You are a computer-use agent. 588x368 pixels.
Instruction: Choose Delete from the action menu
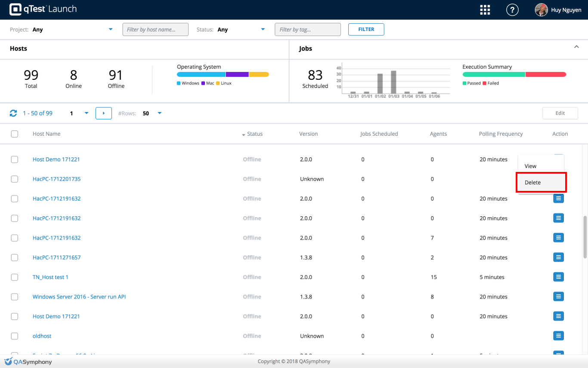(x=541, y=182)
